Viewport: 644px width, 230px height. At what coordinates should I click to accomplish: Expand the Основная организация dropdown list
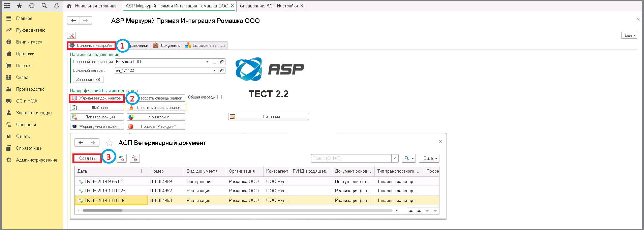(208, 62)
